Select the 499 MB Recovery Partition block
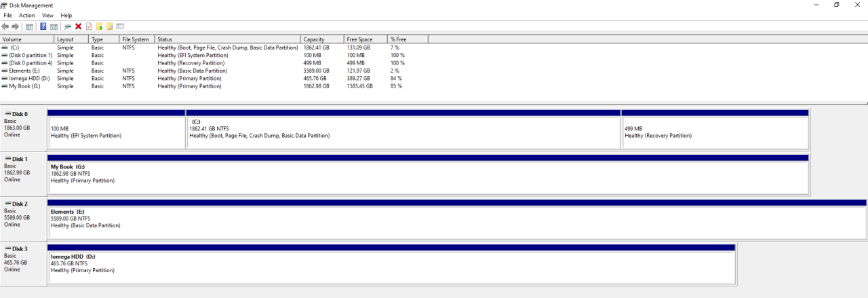This screenshot has width=868, height=298. pyautogui.click(x=715, y=132)
